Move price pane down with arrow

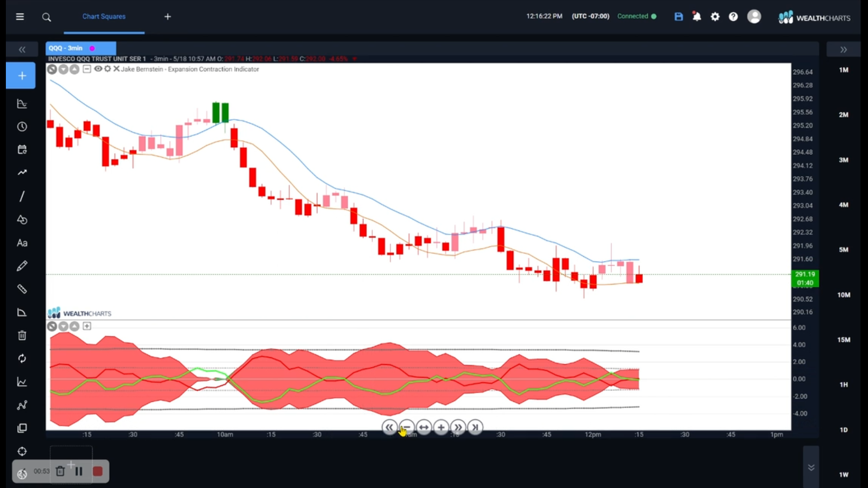[x=63, y=69]
